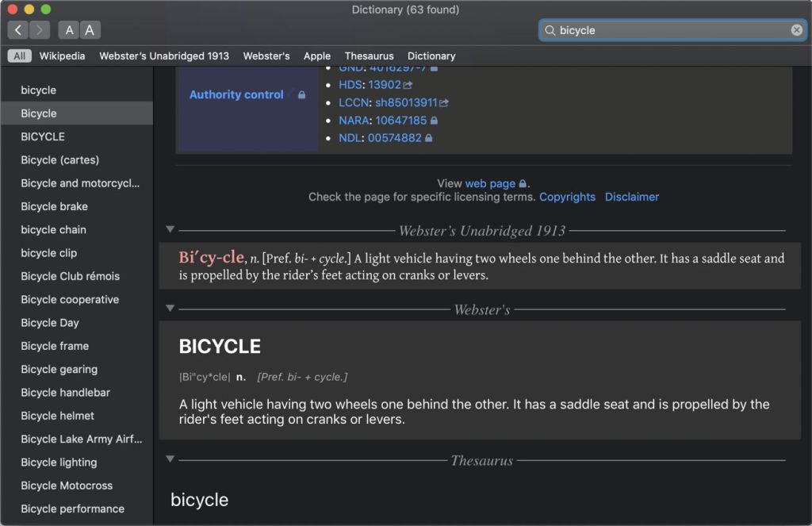
Task: Decrease text size with small A button
Action: (x=70, y=30)
